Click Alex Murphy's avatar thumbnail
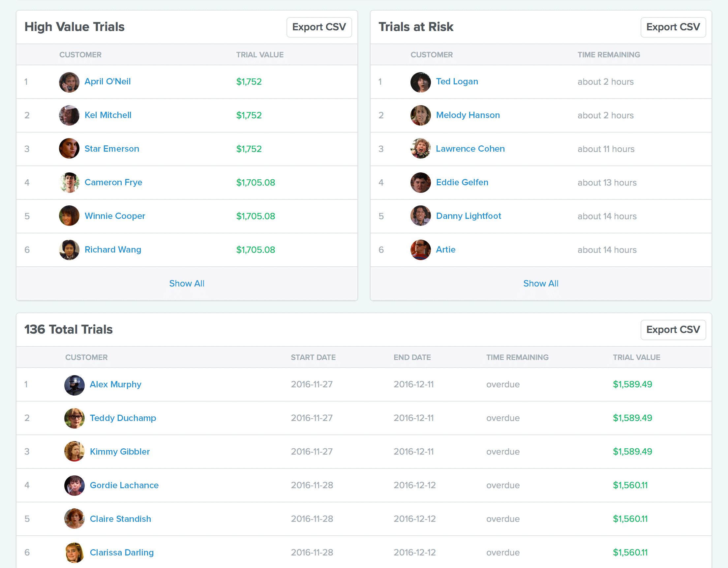This screenshot has height=568, width=728. click(74, 385)
